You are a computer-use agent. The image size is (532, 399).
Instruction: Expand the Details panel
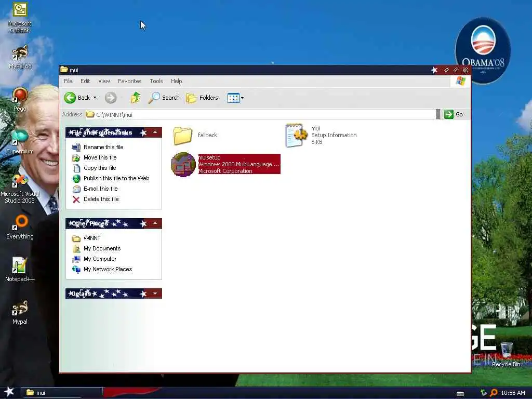click(155, 294)
